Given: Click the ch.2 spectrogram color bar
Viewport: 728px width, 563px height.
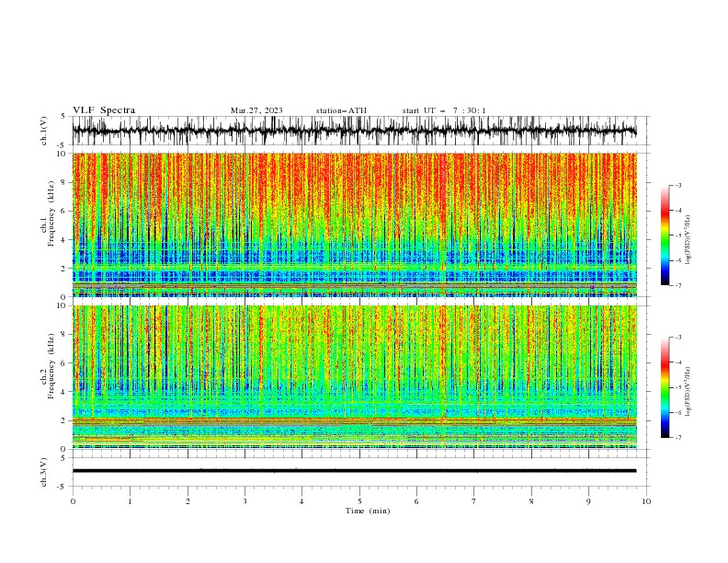Looking at the screenshot, I should (665, 387).
